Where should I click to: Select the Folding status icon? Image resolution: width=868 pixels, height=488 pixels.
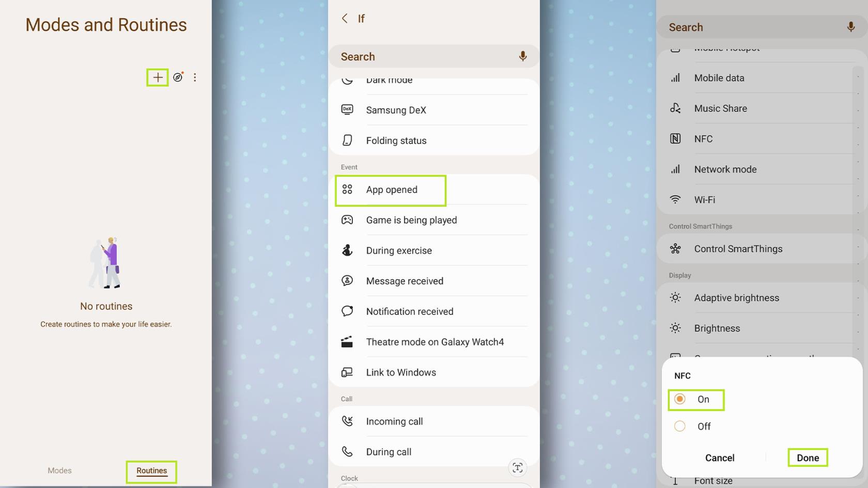[x=347, y=140]
